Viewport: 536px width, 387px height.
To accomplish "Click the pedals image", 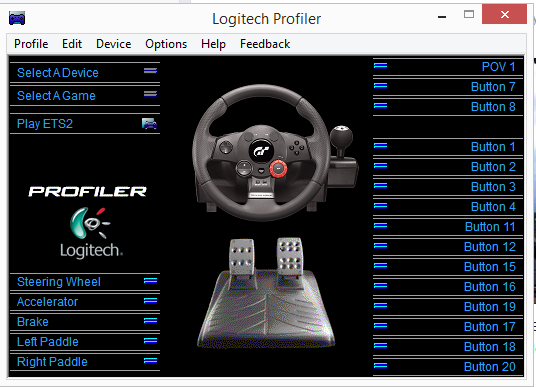I will click(266, 293).
